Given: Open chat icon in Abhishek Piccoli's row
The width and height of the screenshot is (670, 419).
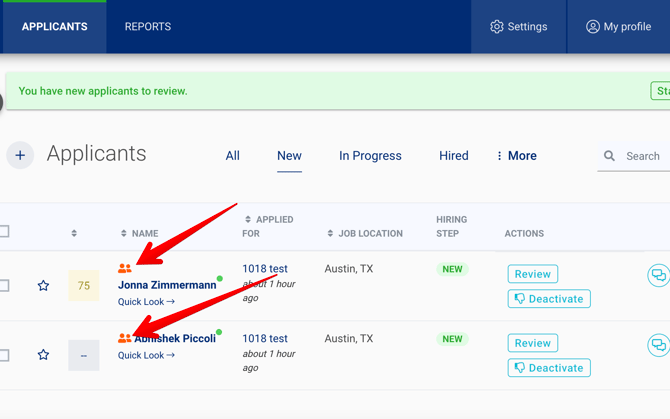Looking at the screenshot, I should click(x=658, y=345).
